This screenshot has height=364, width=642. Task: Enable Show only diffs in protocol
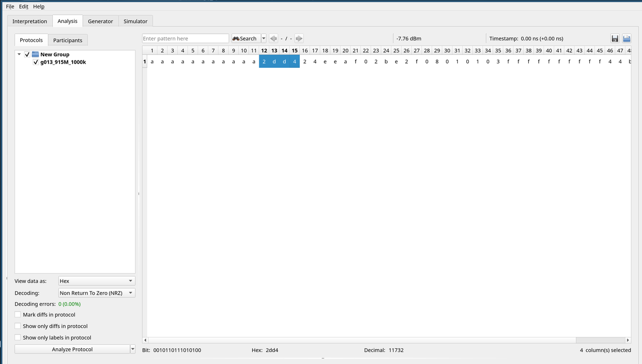pos(18,326)
